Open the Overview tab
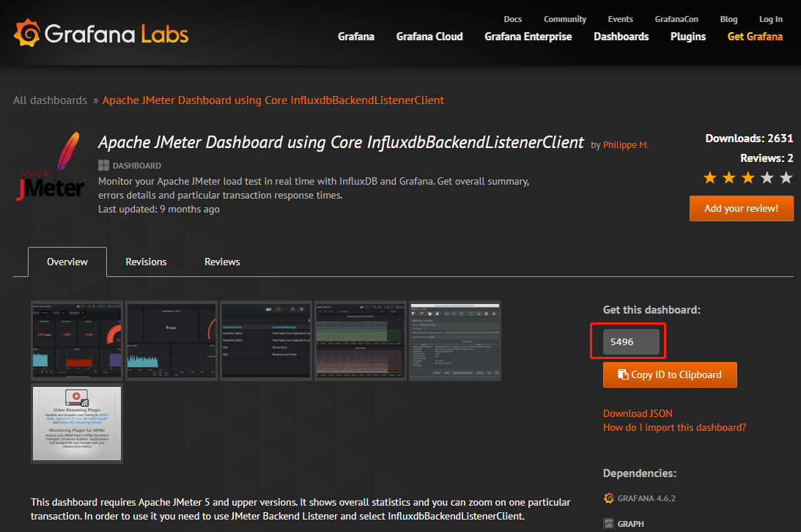The image size is (801, 532). coord(67,262)
